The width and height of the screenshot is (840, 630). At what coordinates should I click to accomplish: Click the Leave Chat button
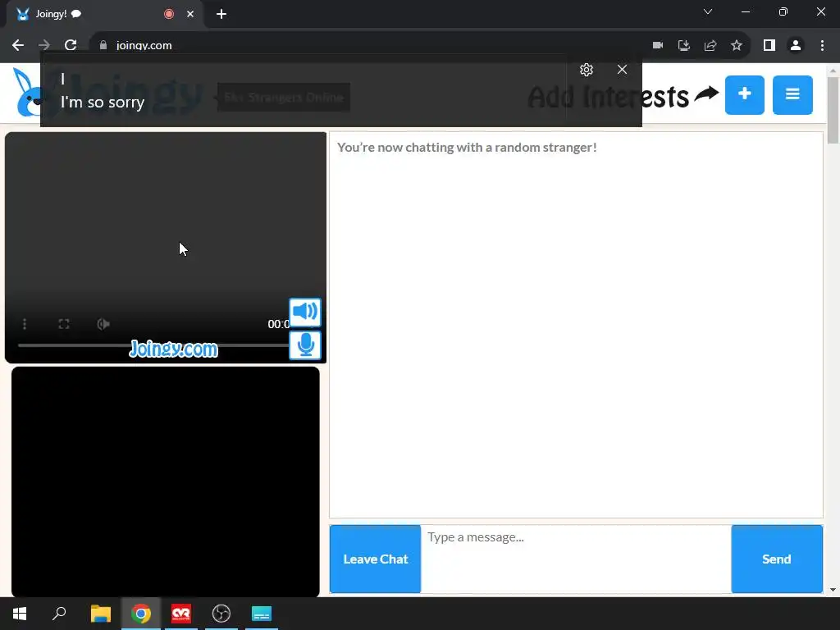pos(375,559)
